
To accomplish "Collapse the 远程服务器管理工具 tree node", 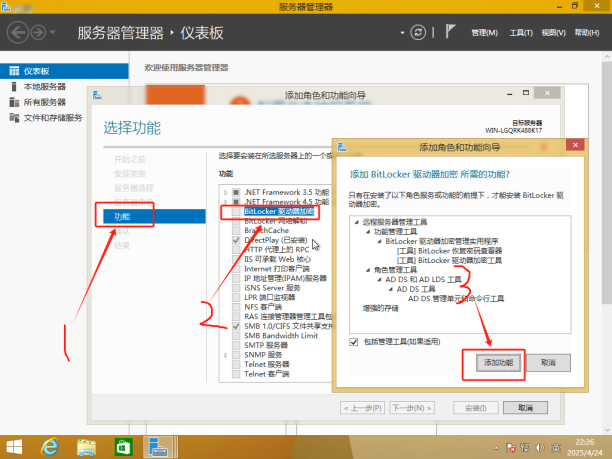I will pyautogui.click(x=356, y=222).
